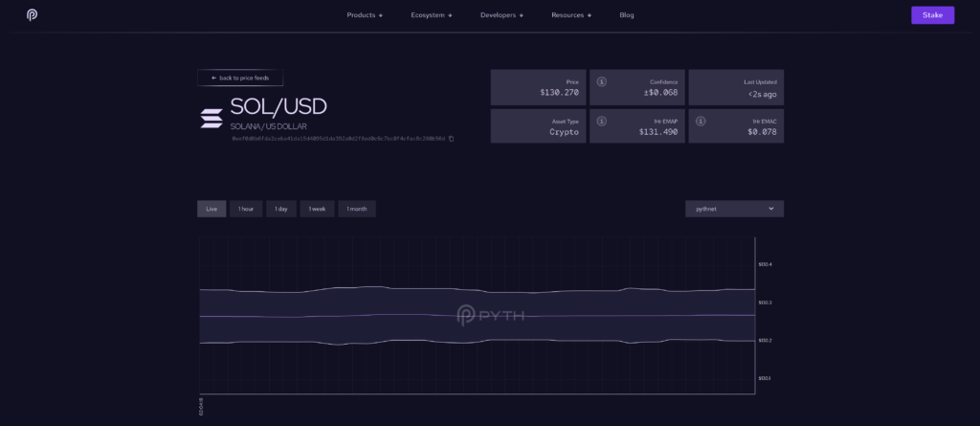Click the 1Hr EMAP value $131.490
The image size is (980, 426).
(658, 132)
